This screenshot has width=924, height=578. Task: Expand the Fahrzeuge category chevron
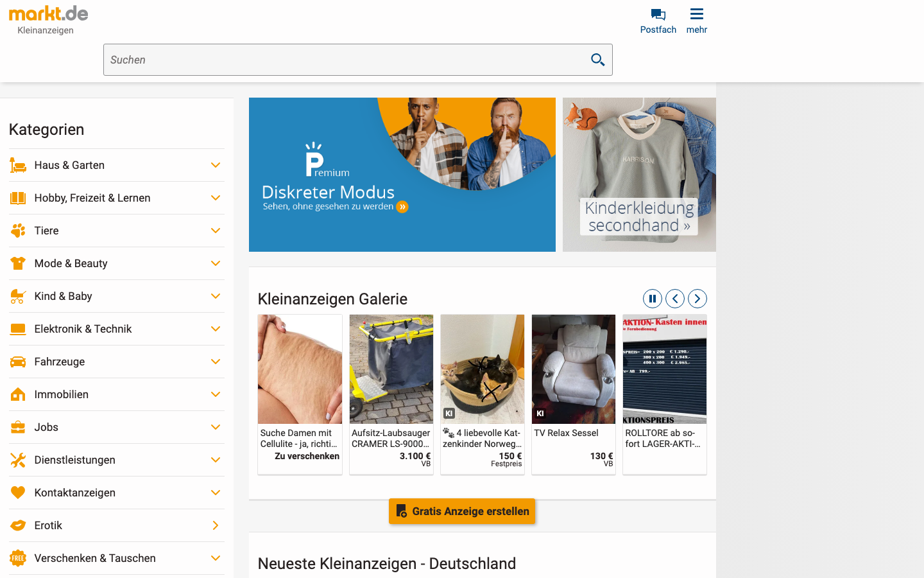click(216, 362)
